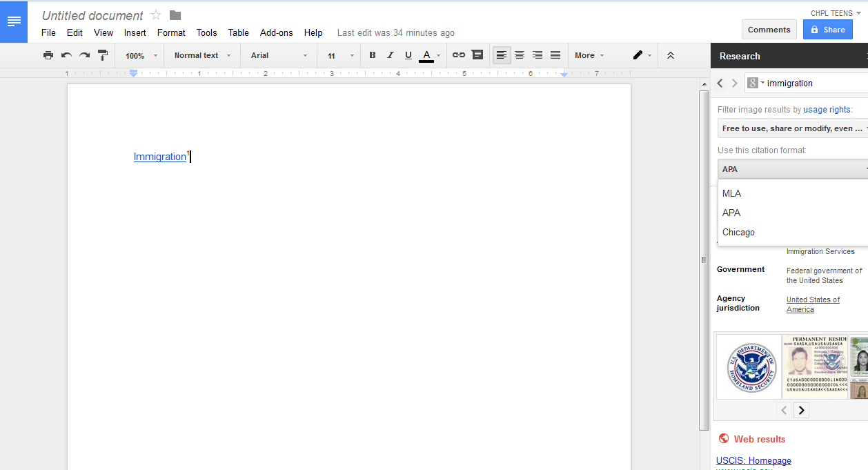
Task: Open the USCIS: Homepage link
Action: [x=753, y=460]
